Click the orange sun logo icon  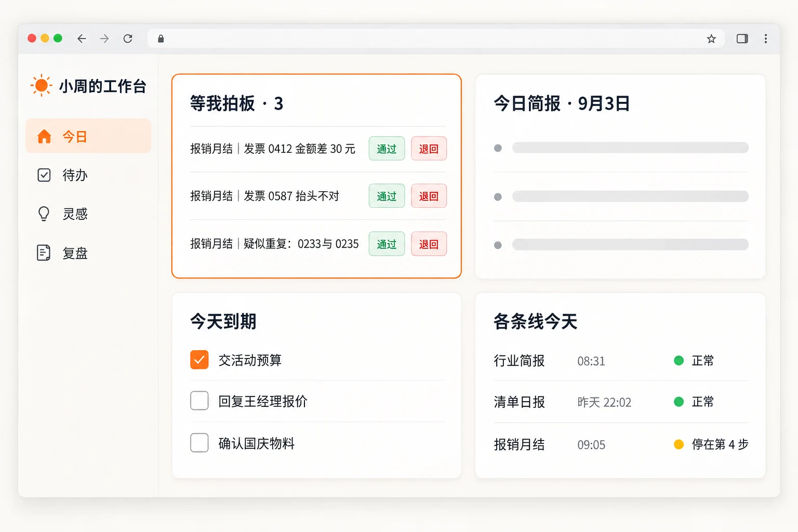pos(42,85)
